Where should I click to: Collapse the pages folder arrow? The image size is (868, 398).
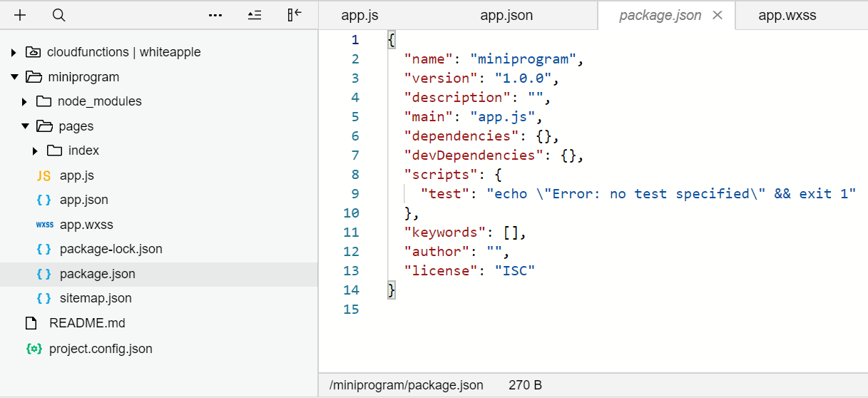25,126
